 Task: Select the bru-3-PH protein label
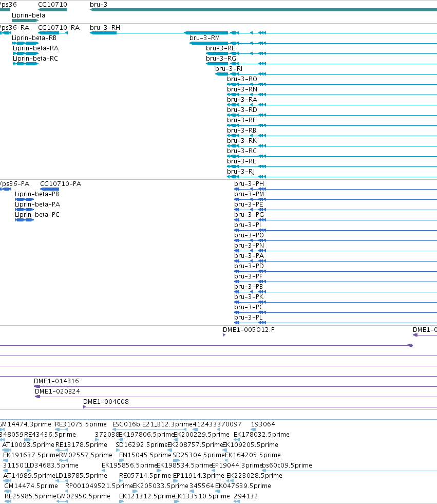pos(249,184)
